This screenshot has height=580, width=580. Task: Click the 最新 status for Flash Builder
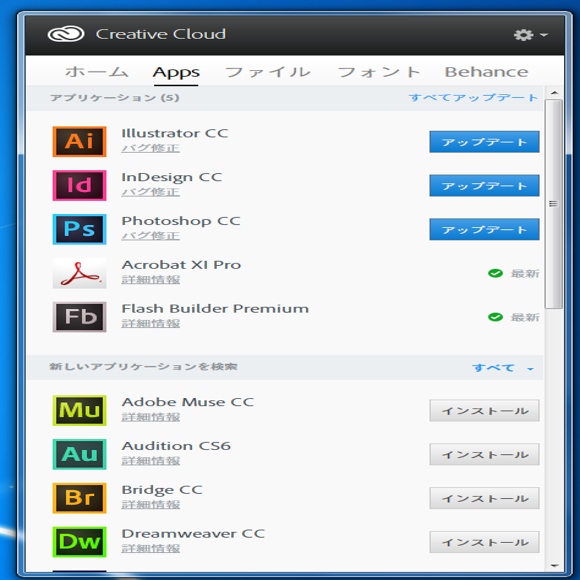(525, 317)
